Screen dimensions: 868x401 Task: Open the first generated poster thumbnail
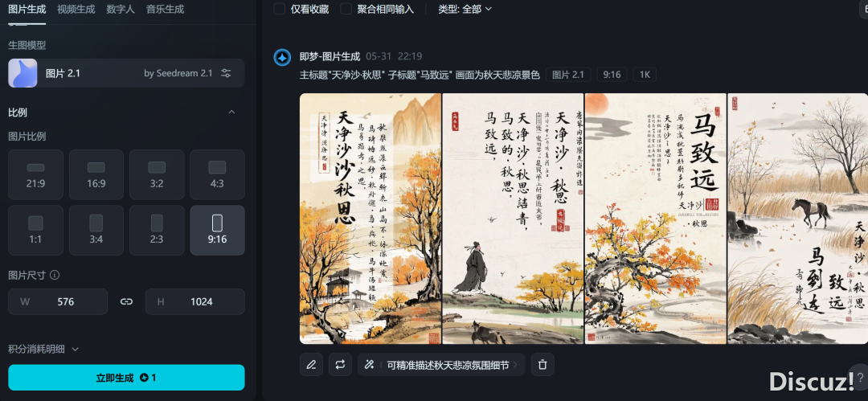coord(371,219)
